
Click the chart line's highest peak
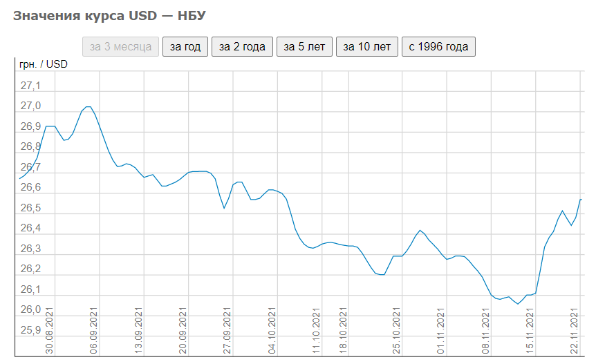87,107
